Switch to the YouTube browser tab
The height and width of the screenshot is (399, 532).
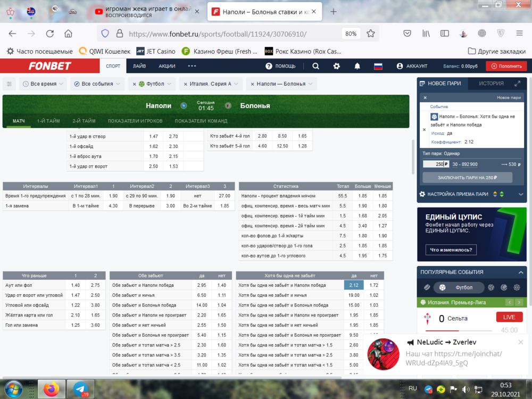coord(147,12)
